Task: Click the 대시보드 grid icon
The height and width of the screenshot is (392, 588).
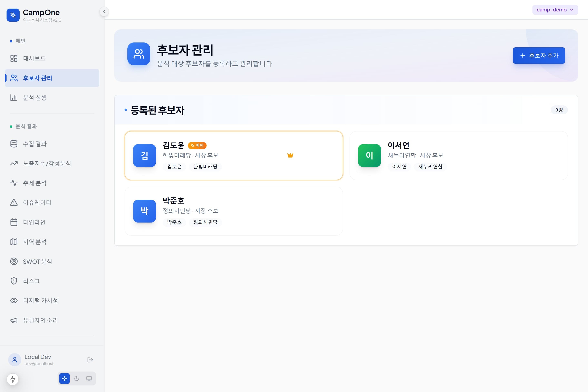Action: coord(14,59)
